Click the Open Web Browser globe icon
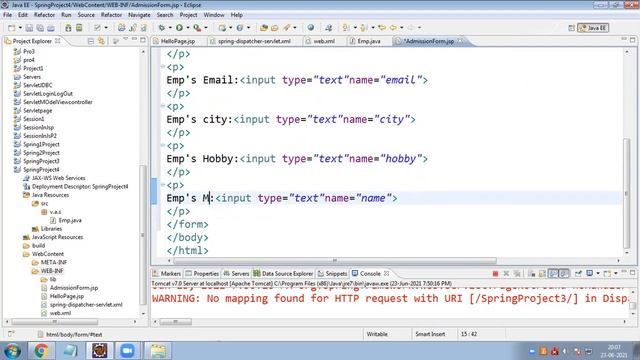The height and width of the screenshot is (360, 640). tap(311, 28)
